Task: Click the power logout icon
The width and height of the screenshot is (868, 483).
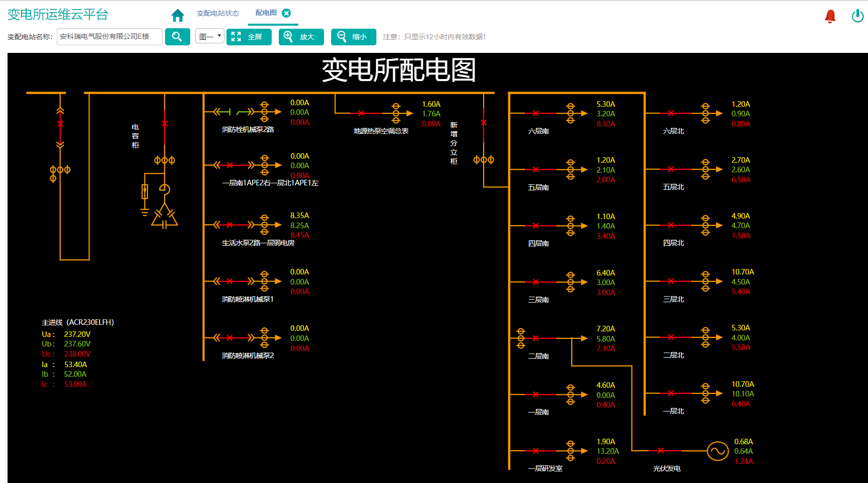Action: click(x=857, y=16)
